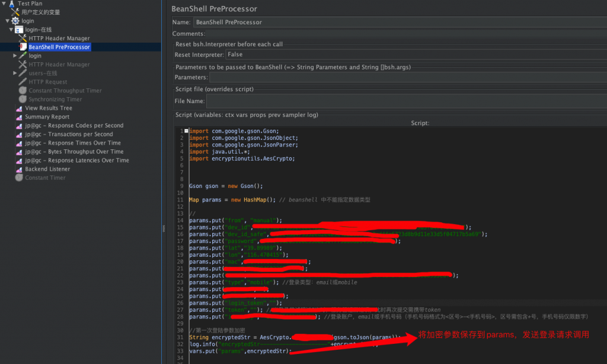Select the disabled Constant Throughput Timer
The image size is (607, 364).
(65, 91)
